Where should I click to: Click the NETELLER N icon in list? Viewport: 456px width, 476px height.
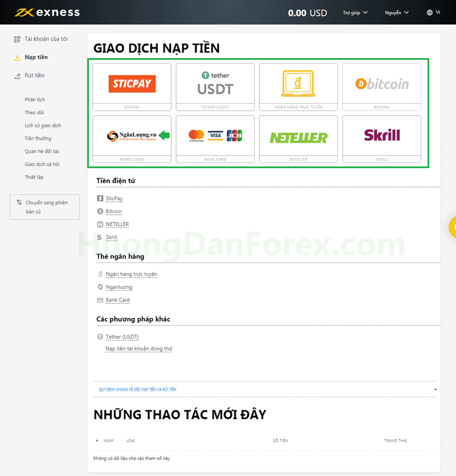[x=100, y=225]
